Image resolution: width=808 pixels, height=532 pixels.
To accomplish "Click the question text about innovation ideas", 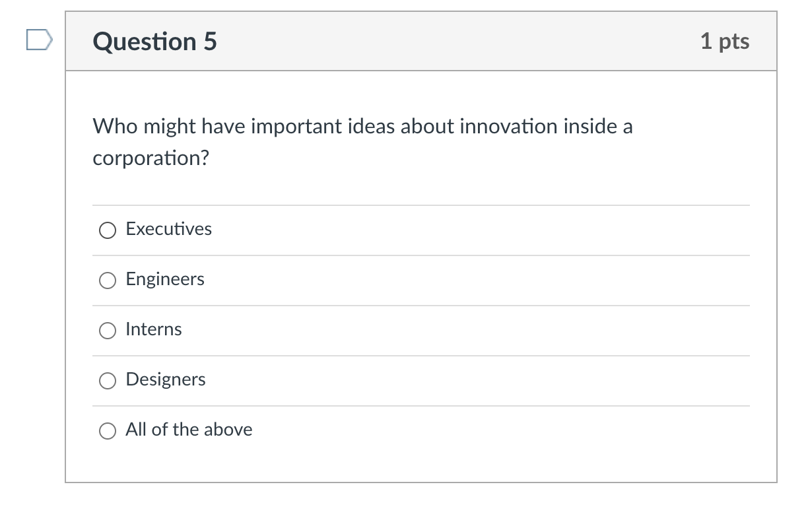I will [362, 126].
